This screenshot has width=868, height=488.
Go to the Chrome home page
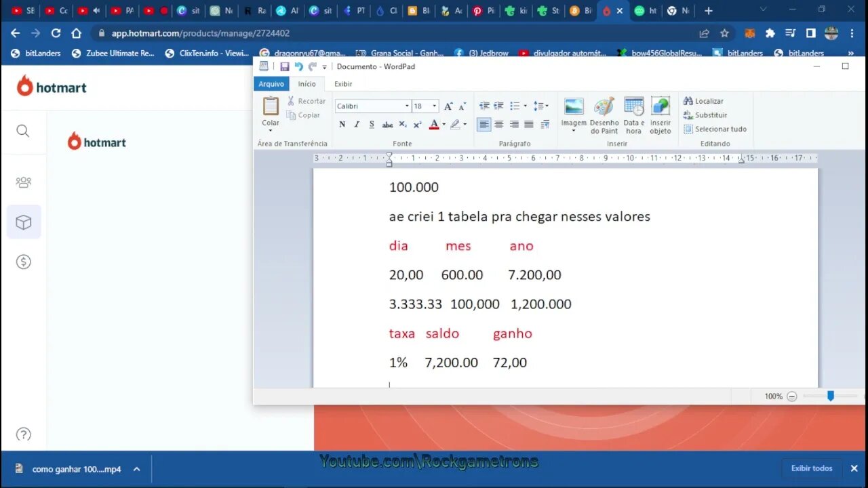click(x=77, y=33)
